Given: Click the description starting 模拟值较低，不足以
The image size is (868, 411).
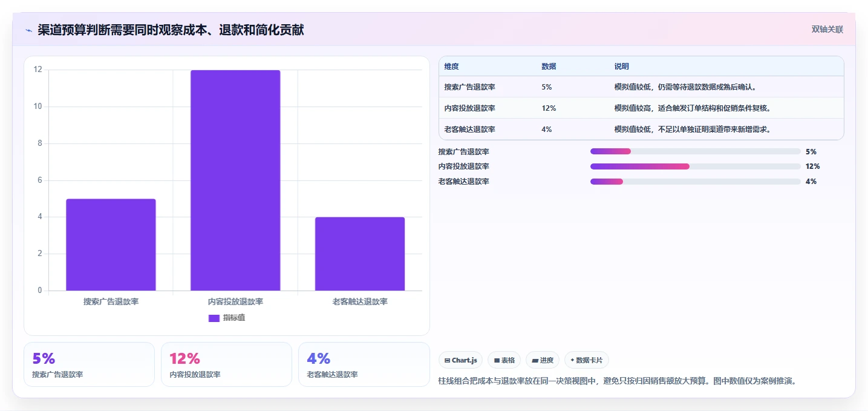Looking at the screenshot, I should (692, 130).
